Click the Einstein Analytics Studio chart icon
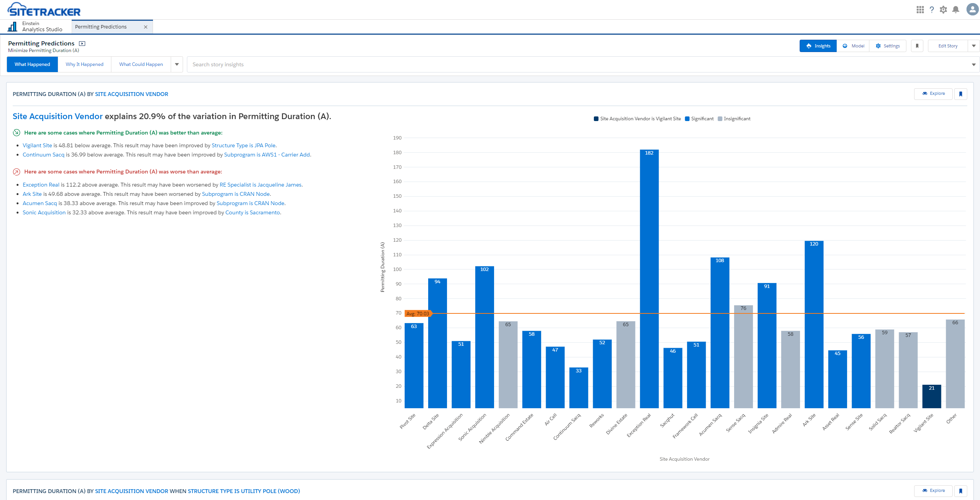This screenshot has width=980, height=500. pyautogui.click(x=12, y=27)
